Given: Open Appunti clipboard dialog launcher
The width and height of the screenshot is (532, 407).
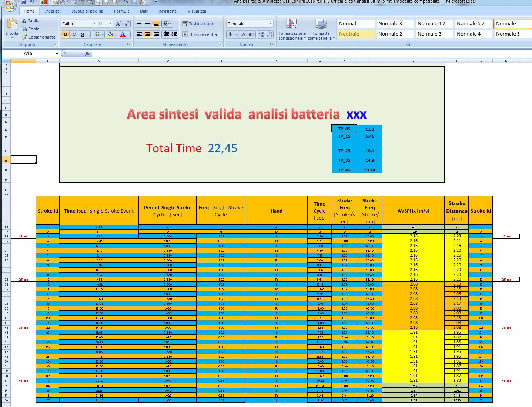Looking at the screenshot, I should tap(55, 44).
